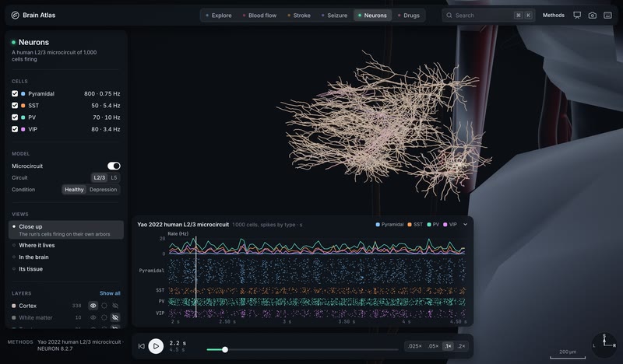Click Show all layers link
The width and height of the screenshot is (623, 364).
click(110, 293)
